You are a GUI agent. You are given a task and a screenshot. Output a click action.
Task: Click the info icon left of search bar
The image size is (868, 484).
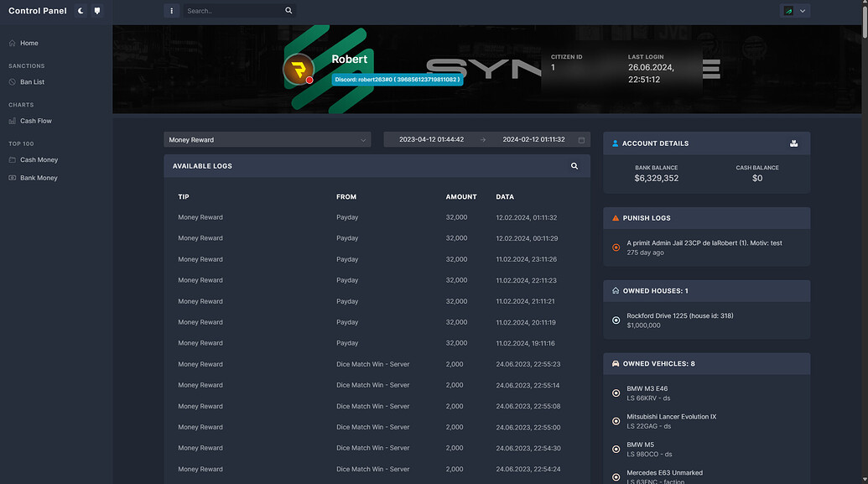click(x=171, y=10)
